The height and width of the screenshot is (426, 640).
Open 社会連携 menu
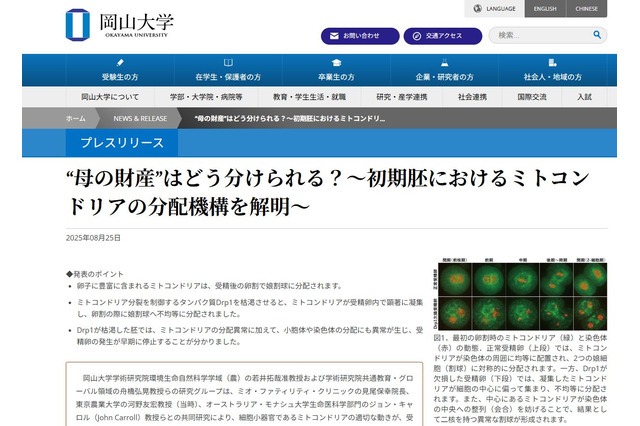472,97
